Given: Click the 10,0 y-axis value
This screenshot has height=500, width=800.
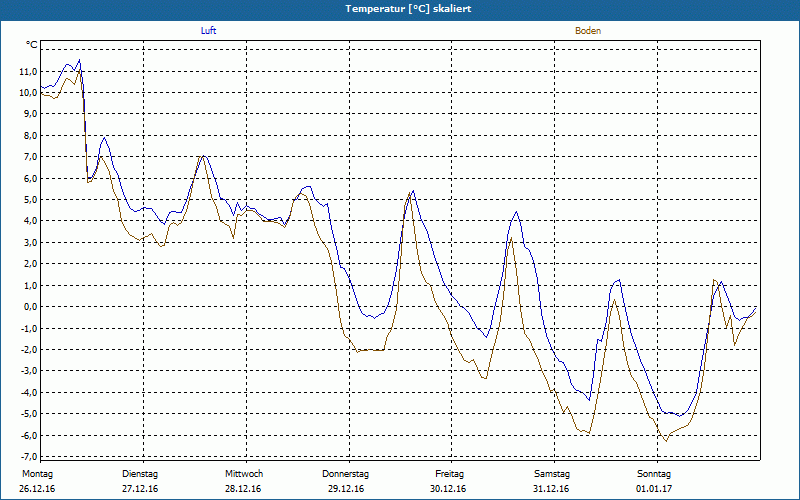Looking at the screenshot, I should [x=28, y=93].
